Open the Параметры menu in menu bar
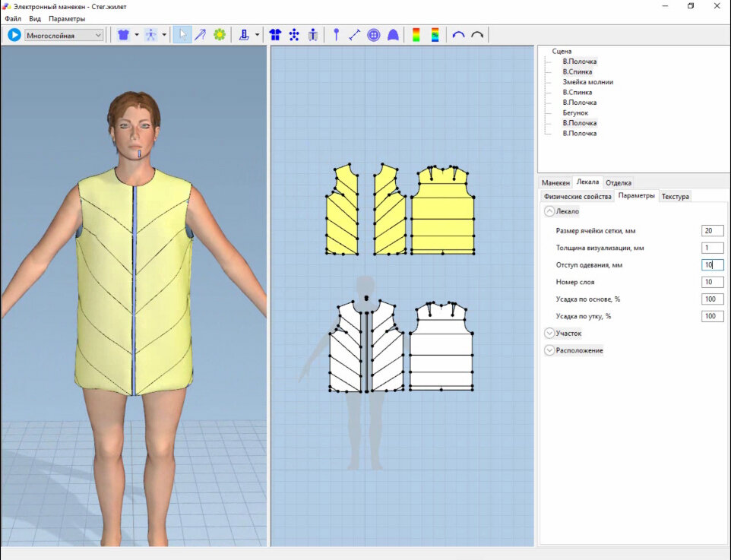This screenshot has width=731, height=560. coord(67,18)
